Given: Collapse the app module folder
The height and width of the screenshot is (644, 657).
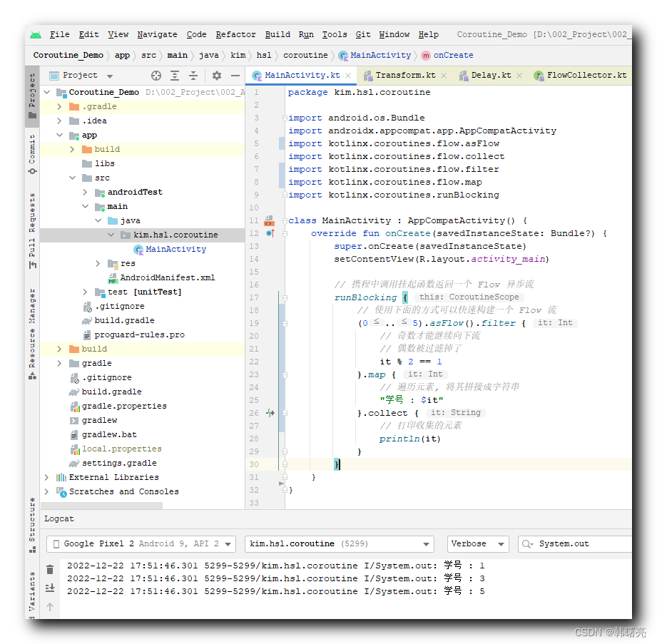Looking at the screenshot, I should tap(59, 136).
